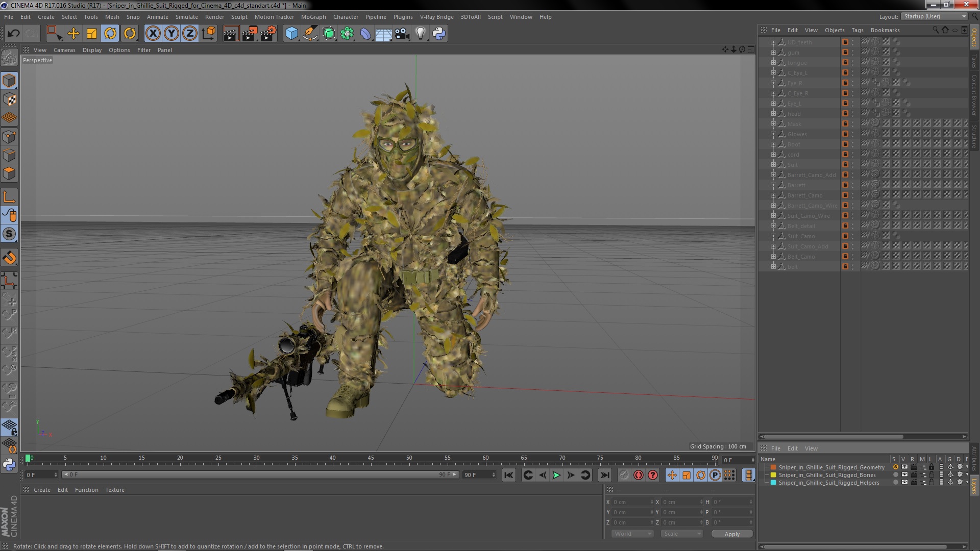Go to start of animation
The image size is (980, 551).
(x=509, y=475)
